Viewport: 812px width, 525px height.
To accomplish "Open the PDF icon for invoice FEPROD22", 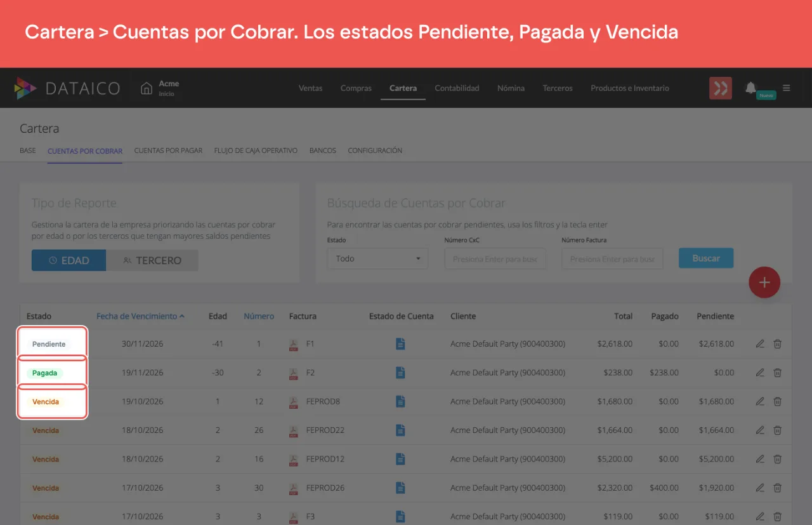I will (294, 430).
